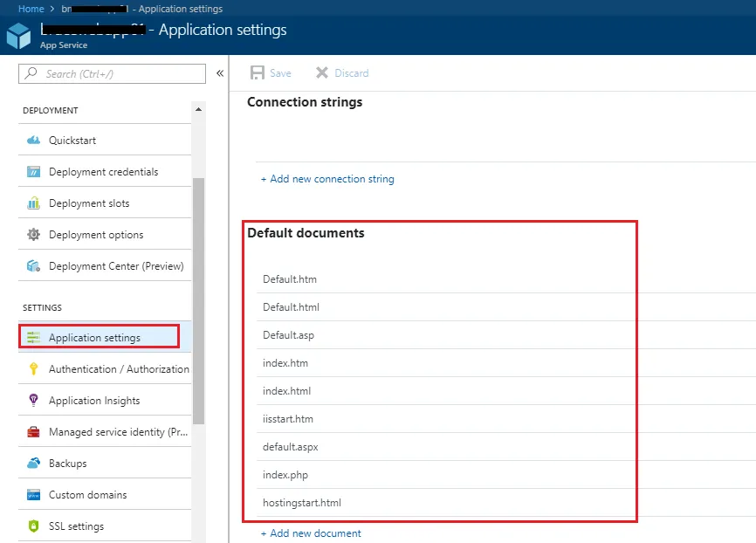Screen dimensions: 756x543
Task: Click the Managed service identity toolbox icon
Action: (x=33, y=431)
